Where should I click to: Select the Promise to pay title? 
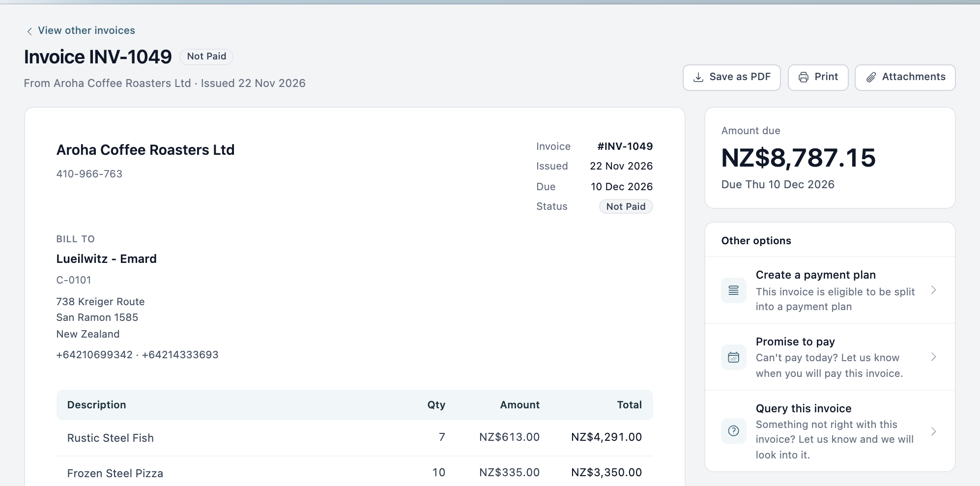tap(795, 342)
